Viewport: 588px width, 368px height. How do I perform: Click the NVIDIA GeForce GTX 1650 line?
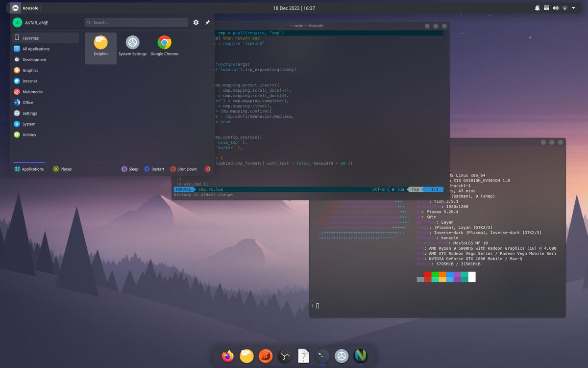[x=469, y=259]
